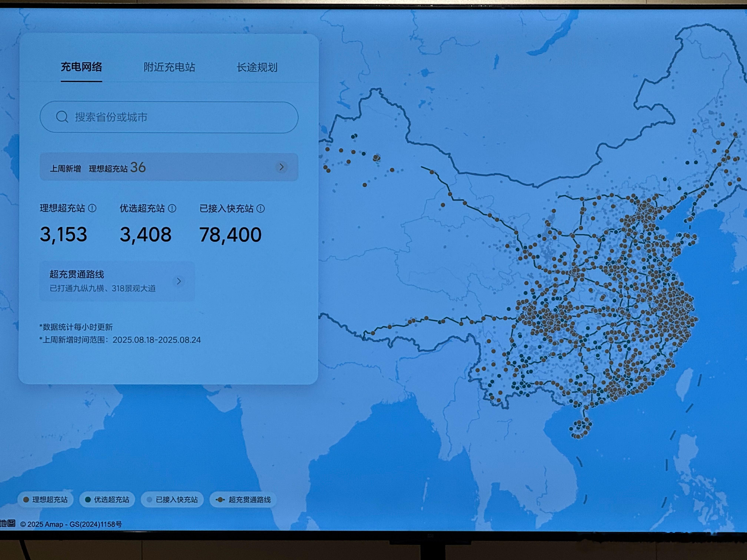Open the 长途规划 tab

click(x=257, y=67)
